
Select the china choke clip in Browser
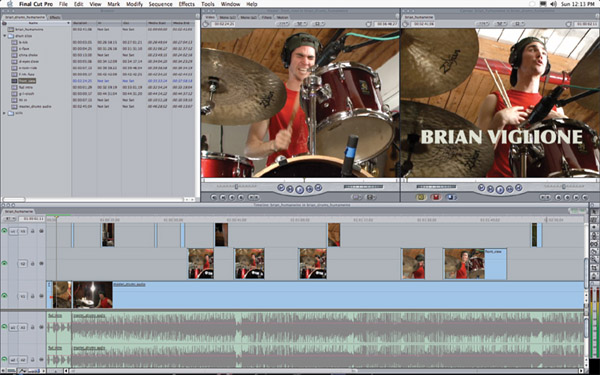coord(28,55)
